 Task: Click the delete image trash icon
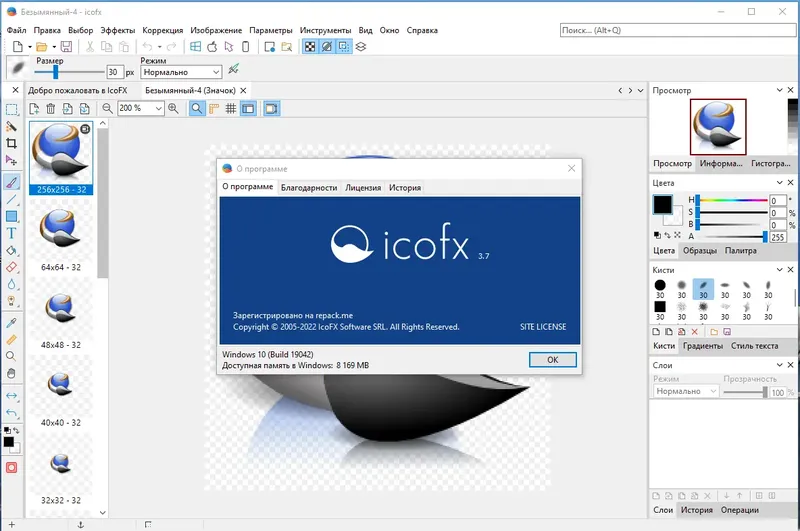(51, 109)
